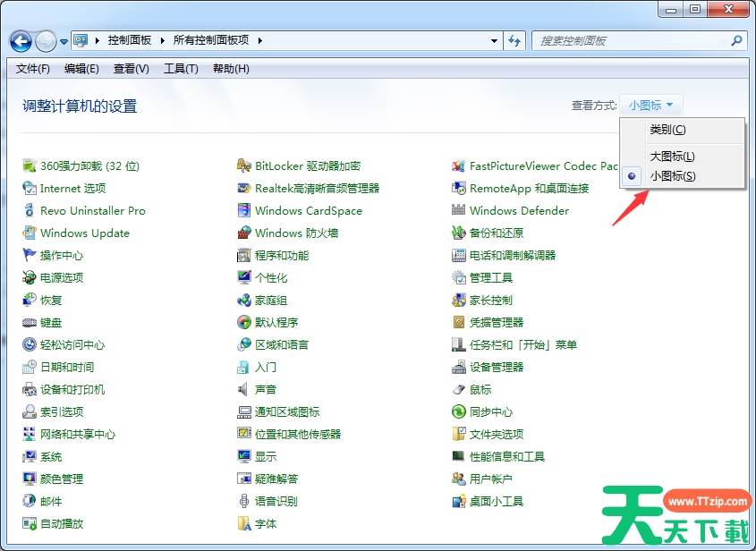756x551 pixels.
Task: Click the 声音 speaker icon
Action: [x=244, y=389]
